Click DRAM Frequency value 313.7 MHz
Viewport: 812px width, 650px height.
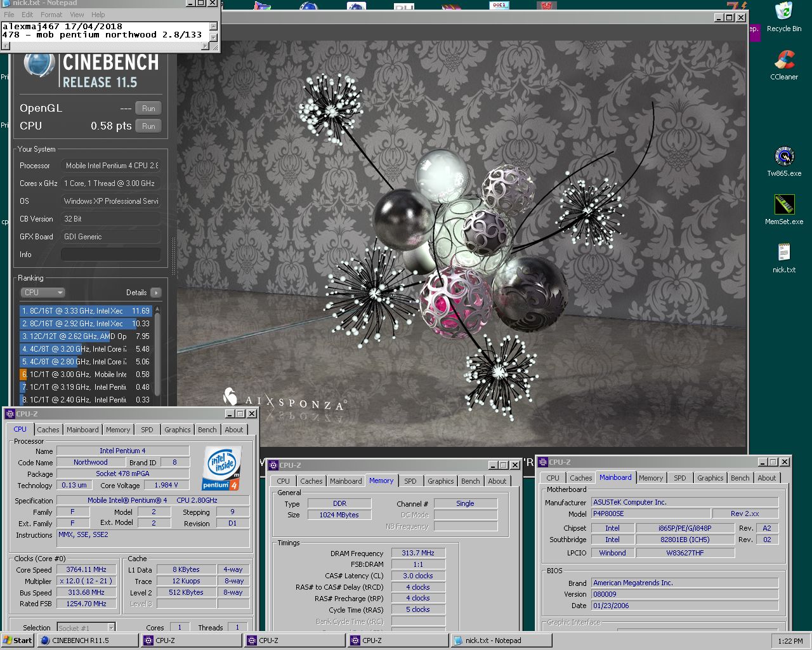(x=418, y=553)
